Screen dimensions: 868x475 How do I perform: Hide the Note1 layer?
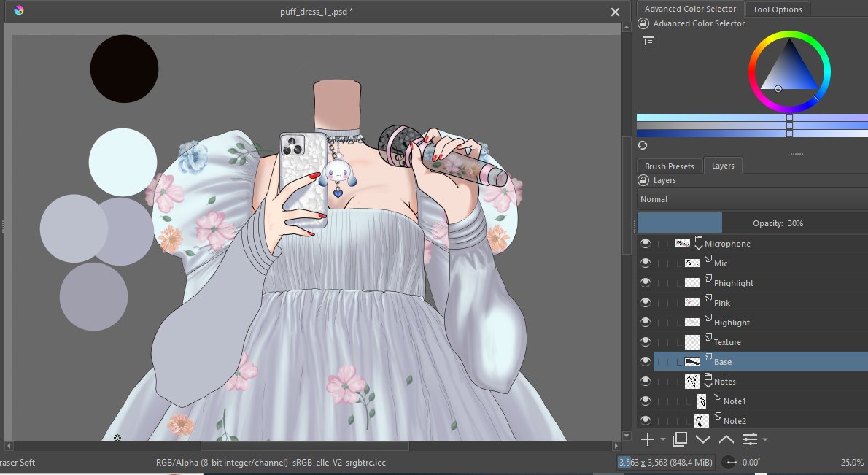[645, 401]
